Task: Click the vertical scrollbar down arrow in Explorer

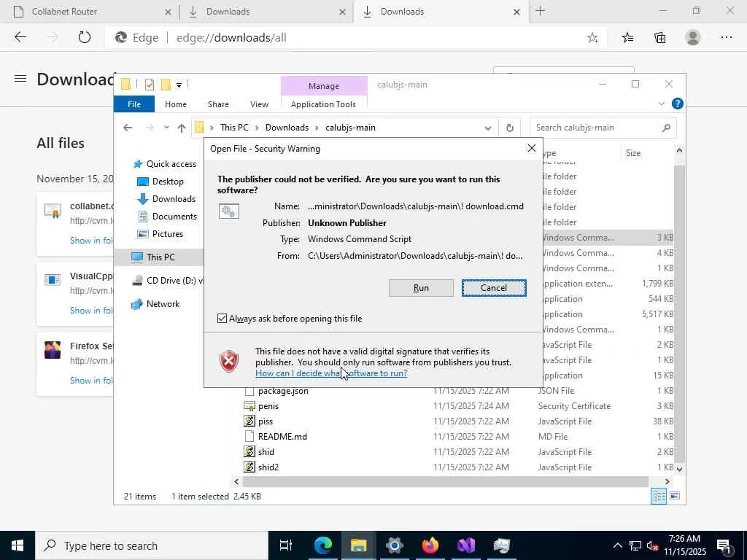Action: [679, 469]
